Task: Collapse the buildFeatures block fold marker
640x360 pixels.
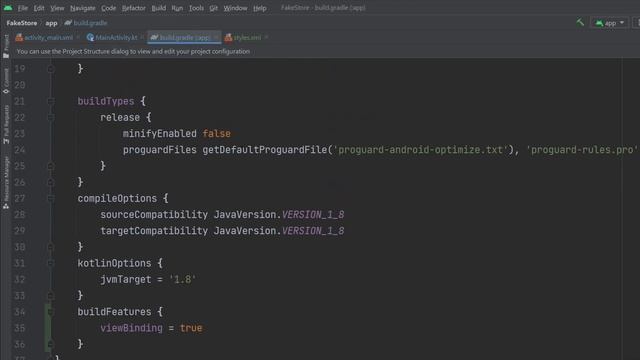Action: [51, 312]
